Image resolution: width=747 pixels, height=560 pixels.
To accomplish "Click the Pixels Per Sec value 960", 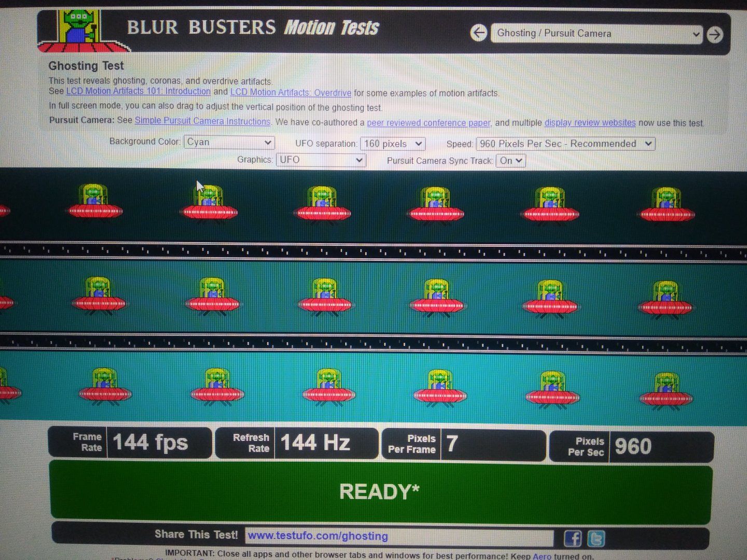I will 633,446.
